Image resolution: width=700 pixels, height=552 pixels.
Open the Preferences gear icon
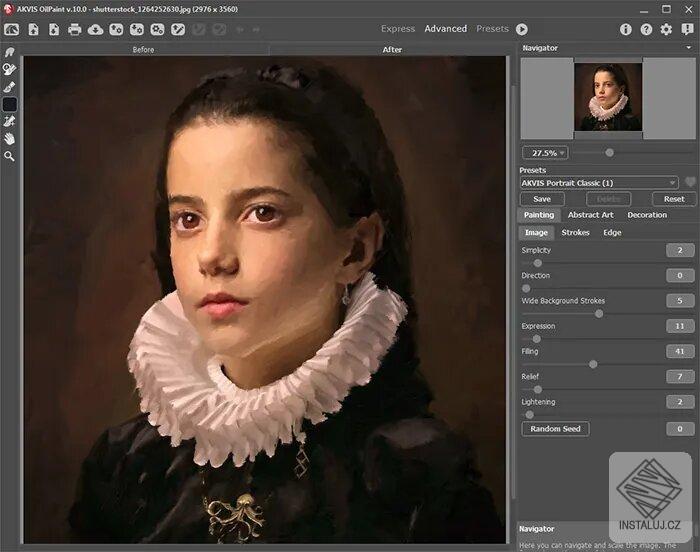coord(666,29)
